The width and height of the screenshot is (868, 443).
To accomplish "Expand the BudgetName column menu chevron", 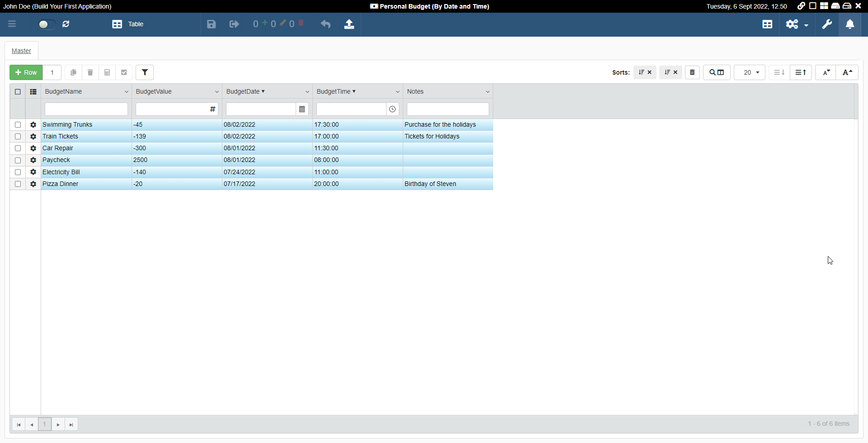I will (x=126, y=92).
